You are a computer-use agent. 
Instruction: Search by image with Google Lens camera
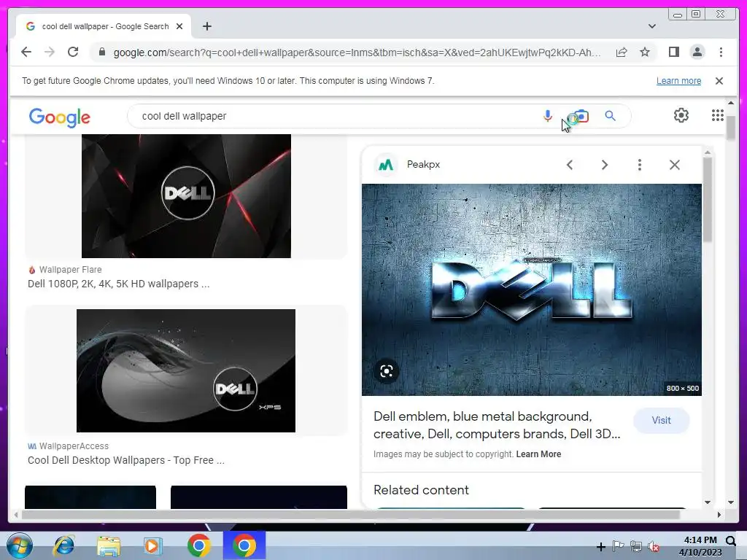(580, 116)
